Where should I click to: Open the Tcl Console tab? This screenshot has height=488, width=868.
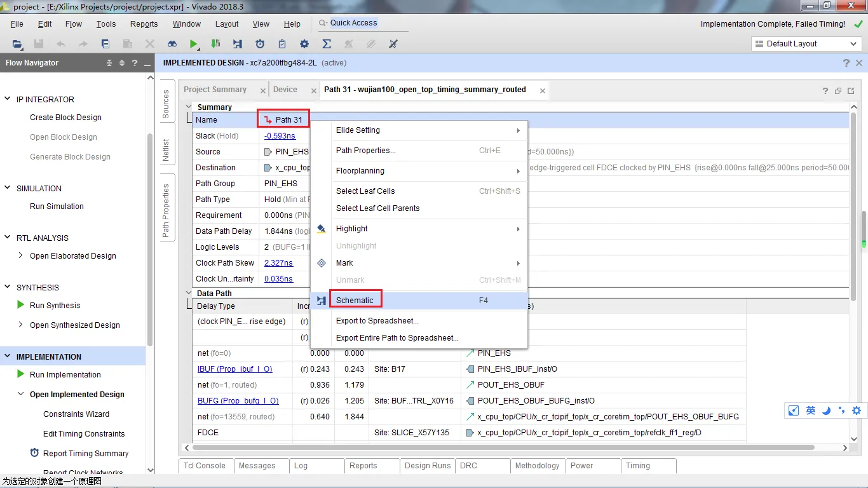[x=205, y=466]
